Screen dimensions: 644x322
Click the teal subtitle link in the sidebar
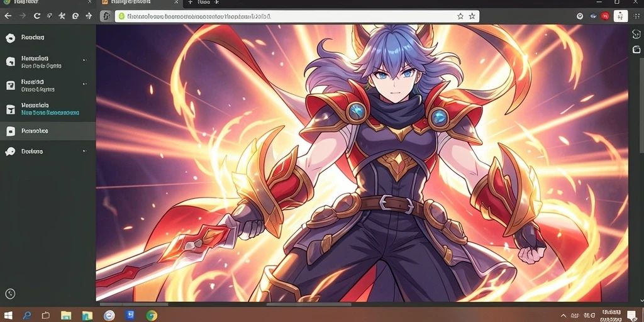pyautogui.click(x=50, y=113)
